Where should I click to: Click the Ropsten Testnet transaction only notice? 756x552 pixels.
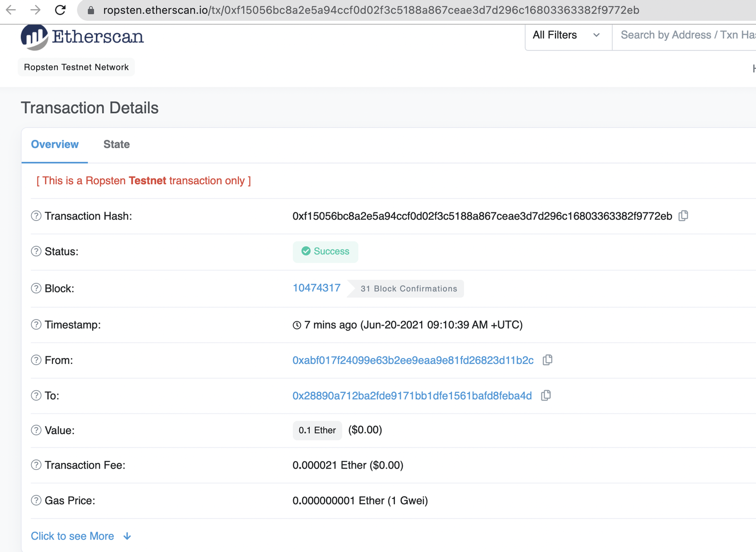pyautogui.click(x=143, y=181)
